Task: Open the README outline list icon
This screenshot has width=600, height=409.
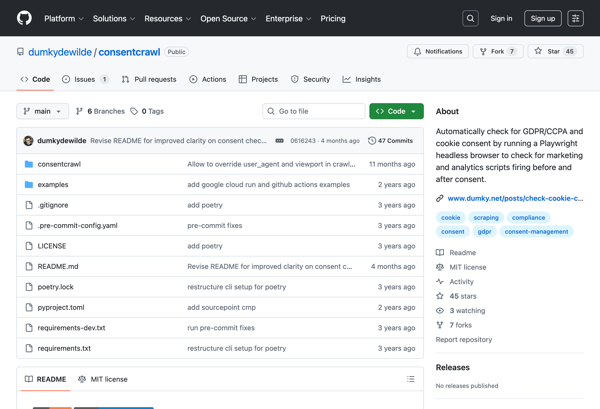Action: tap(410, 379)
